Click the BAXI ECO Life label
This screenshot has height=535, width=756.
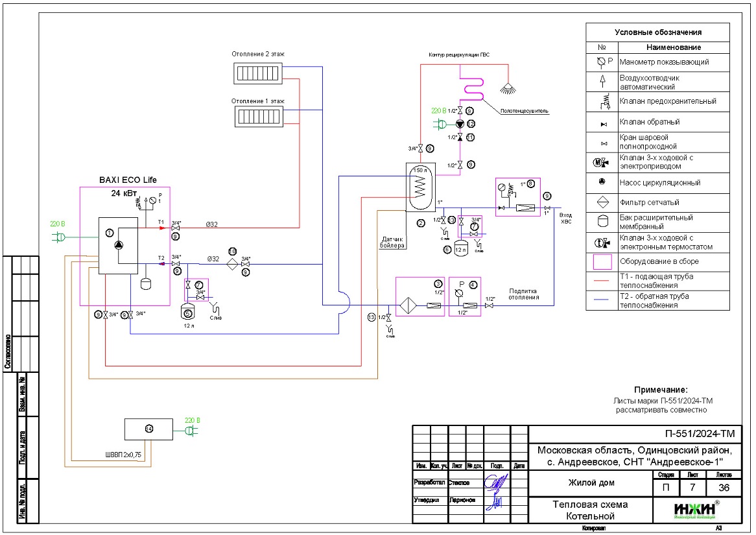click(128, 180)
